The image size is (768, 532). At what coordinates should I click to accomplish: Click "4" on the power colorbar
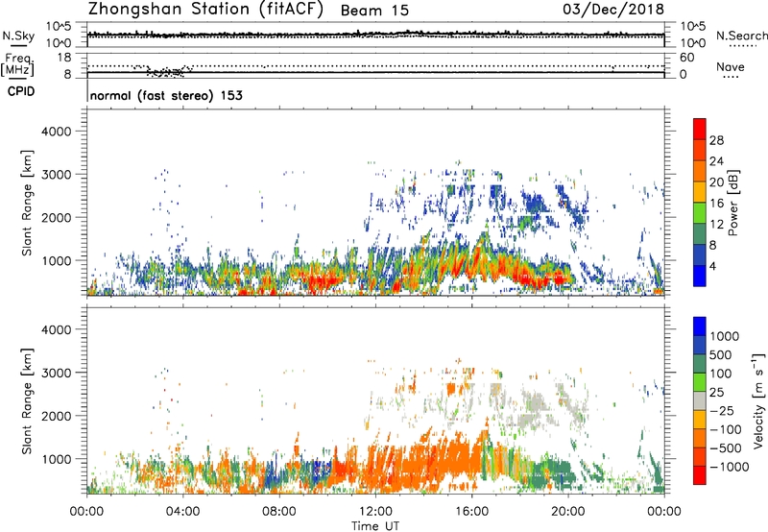click(x=712, y=267)
